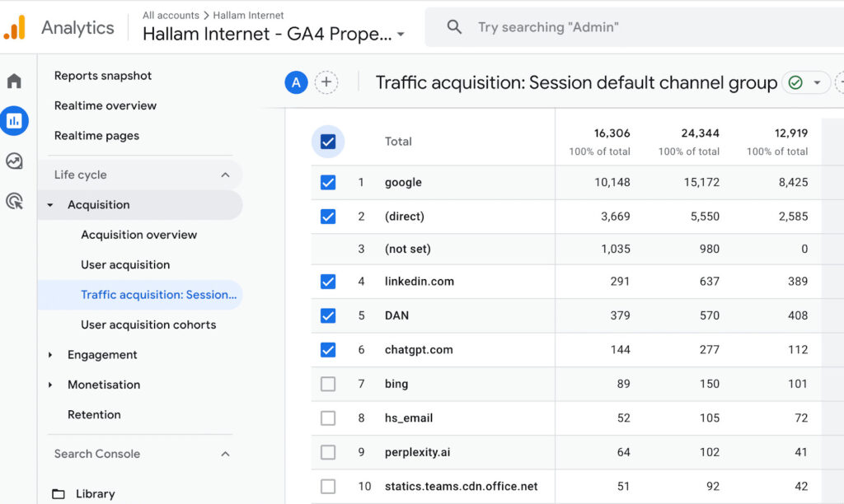Toggle the Total select-all checkbox

(328, 142)
